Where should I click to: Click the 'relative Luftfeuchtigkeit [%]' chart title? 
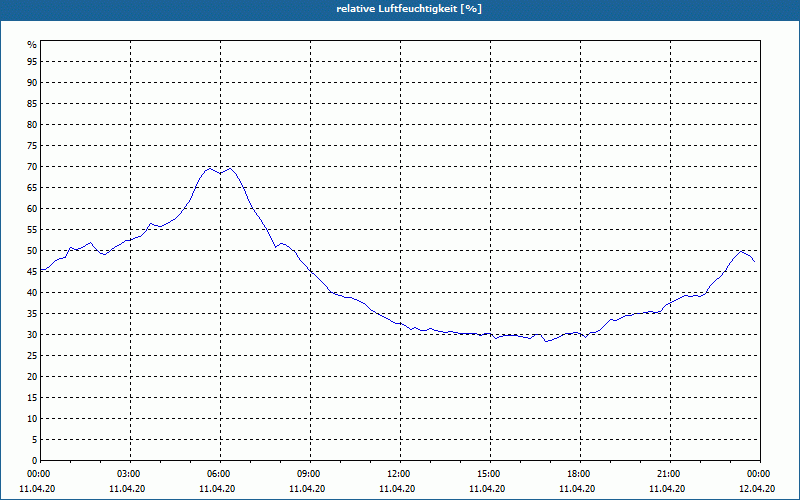coord(409,9)
